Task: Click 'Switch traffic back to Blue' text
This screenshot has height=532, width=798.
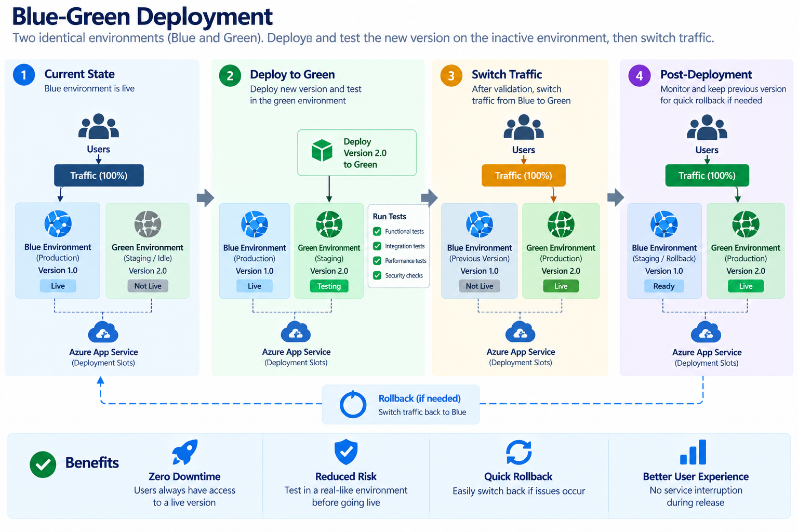Action: click(422, 412)
